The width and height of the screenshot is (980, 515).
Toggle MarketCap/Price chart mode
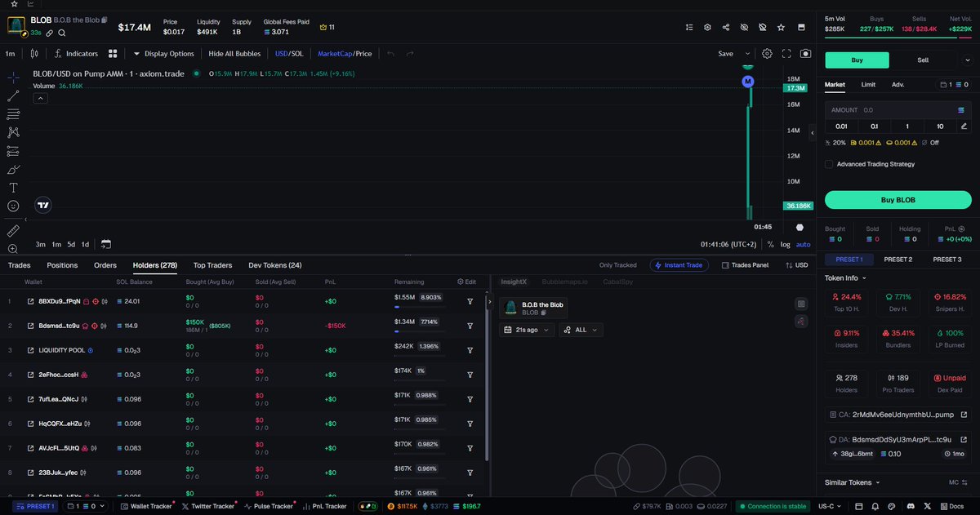(345, 54)
